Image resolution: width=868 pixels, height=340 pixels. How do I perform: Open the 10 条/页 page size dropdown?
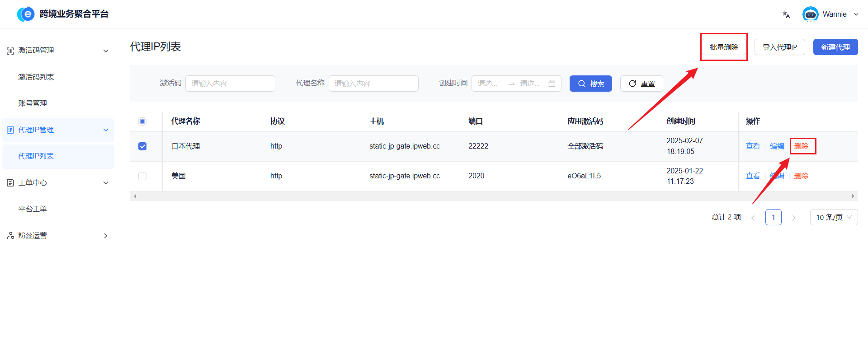833,217
